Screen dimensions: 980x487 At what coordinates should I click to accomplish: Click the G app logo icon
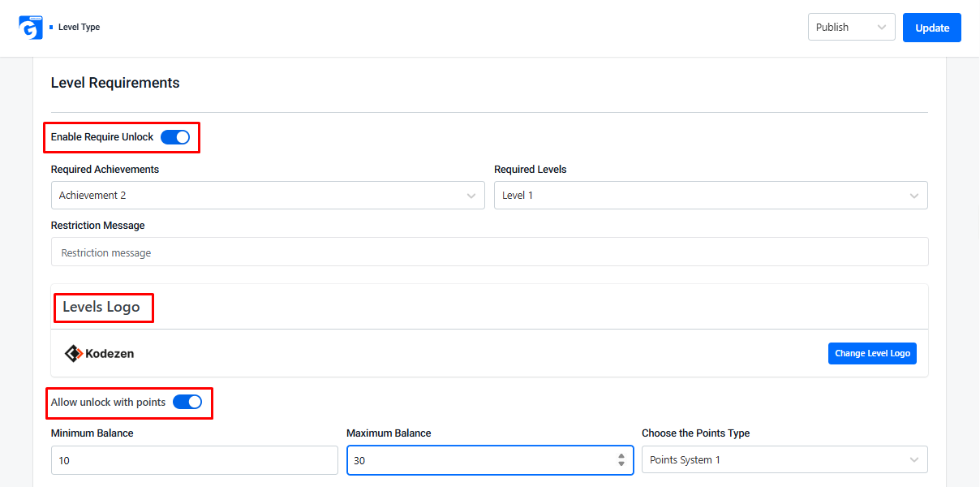click(x=31, y=28)
